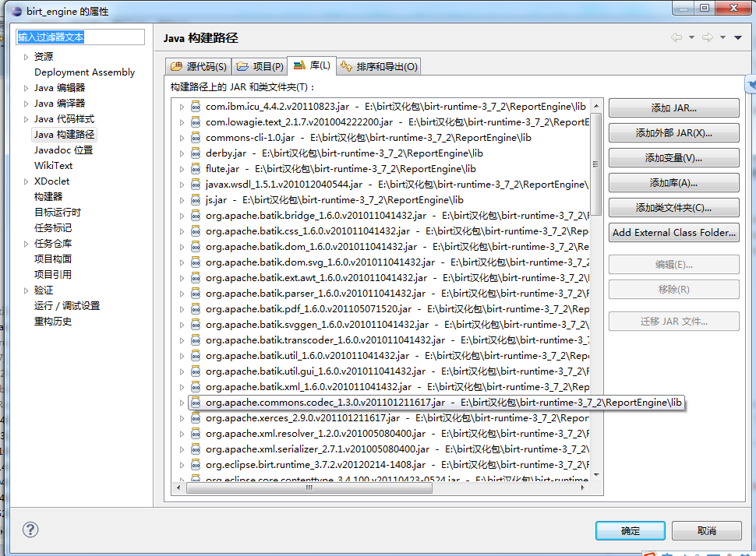
Task: Expand the XDoclet tree node
Action: tap(26, 181)
